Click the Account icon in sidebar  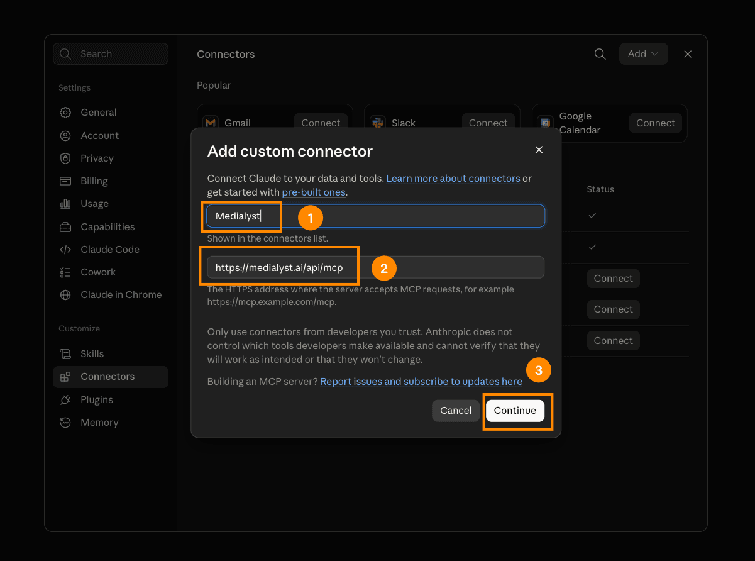pos(65,136)
